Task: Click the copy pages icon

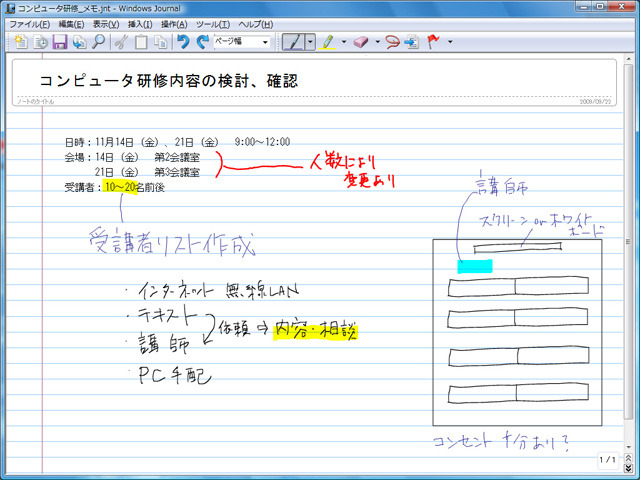Action: coord(160,42)
